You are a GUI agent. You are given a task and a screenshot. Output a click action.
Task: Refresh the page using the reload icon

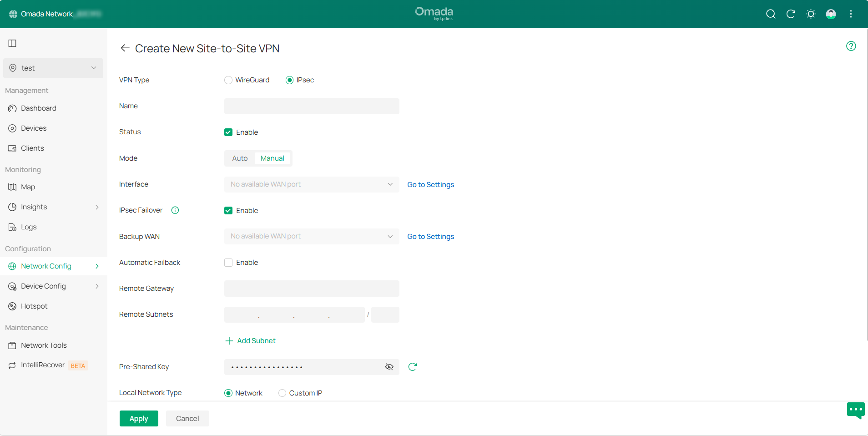tap(790, 14)
